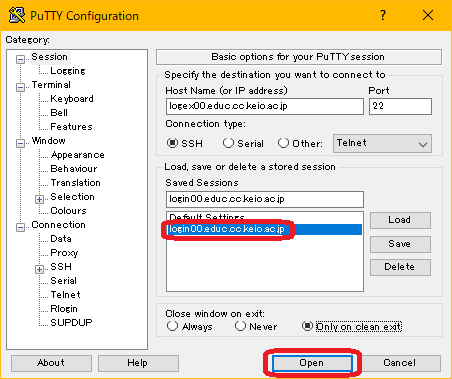
Task: Expand the Selection tree node
Action: 39,200
